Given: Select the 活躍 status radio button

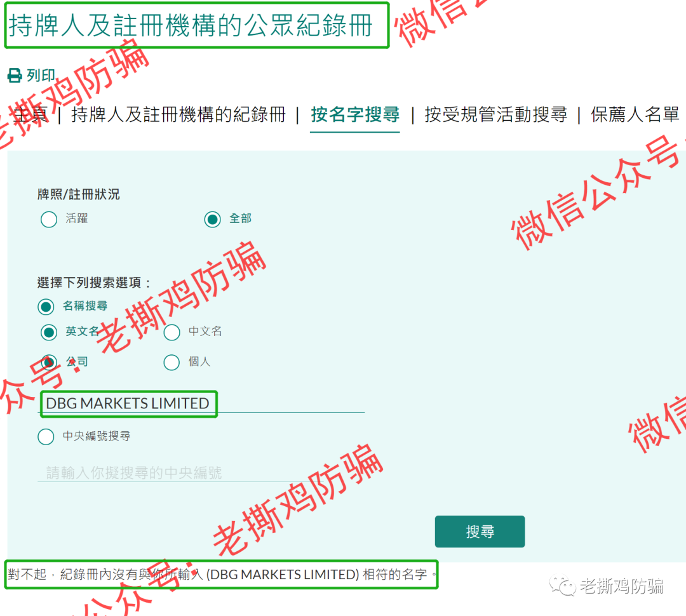Looking at the screenshot, I should 49,219.
